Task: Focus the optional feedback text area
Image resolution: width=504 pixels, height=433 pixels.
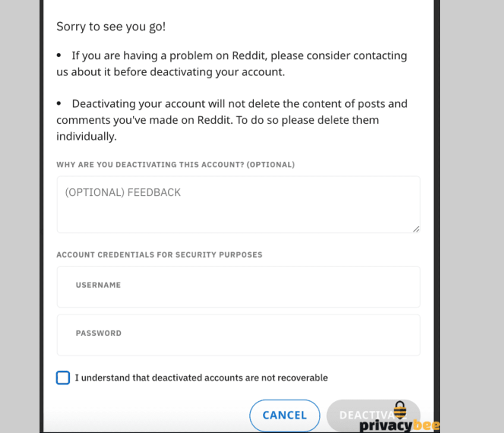Action: pyautogui.click(x=238, y=205)
